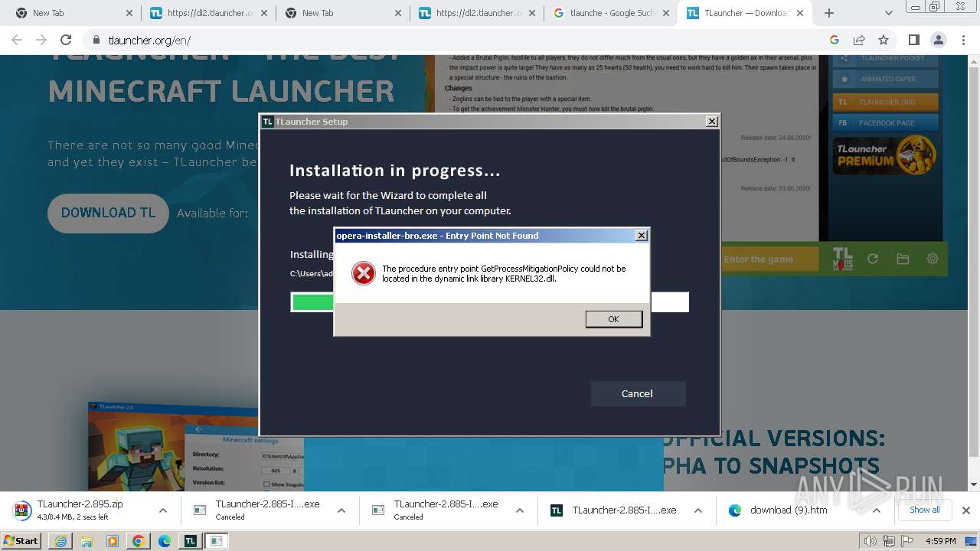Click the ANIMATED CAPES sidebar button

coord(885,79)
